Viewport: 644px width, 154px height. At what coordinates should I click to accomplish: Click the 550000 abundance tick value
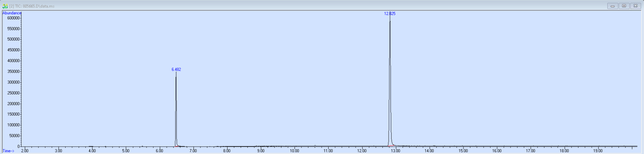pos(13,29)
